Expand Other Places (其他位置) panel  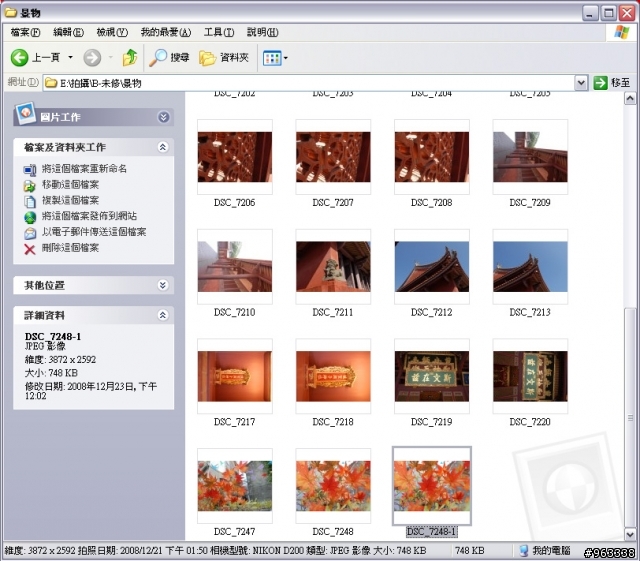(163, 285)
